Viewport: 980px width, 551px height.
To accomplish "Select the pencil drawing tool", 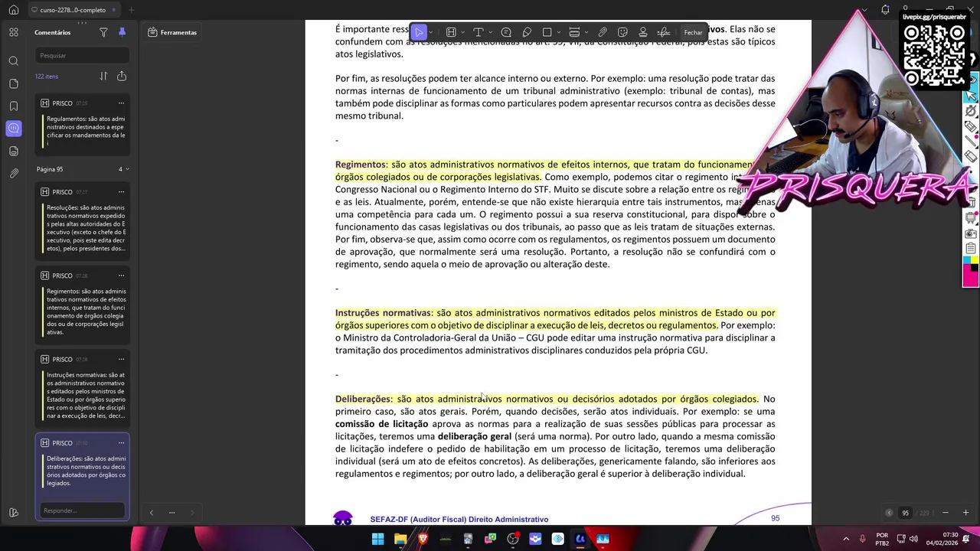I will [x=527, y=32].
